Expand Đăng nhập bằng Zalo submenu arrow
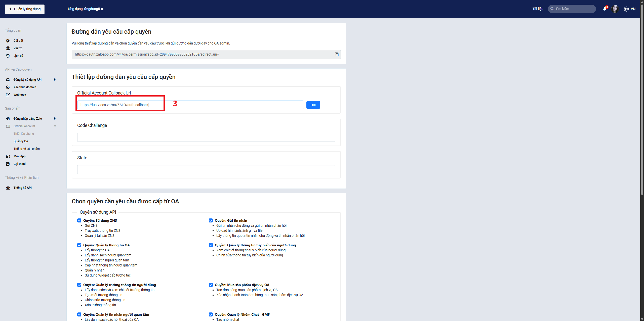The width and height of the screenshot is (644, 321). (55, 119)
